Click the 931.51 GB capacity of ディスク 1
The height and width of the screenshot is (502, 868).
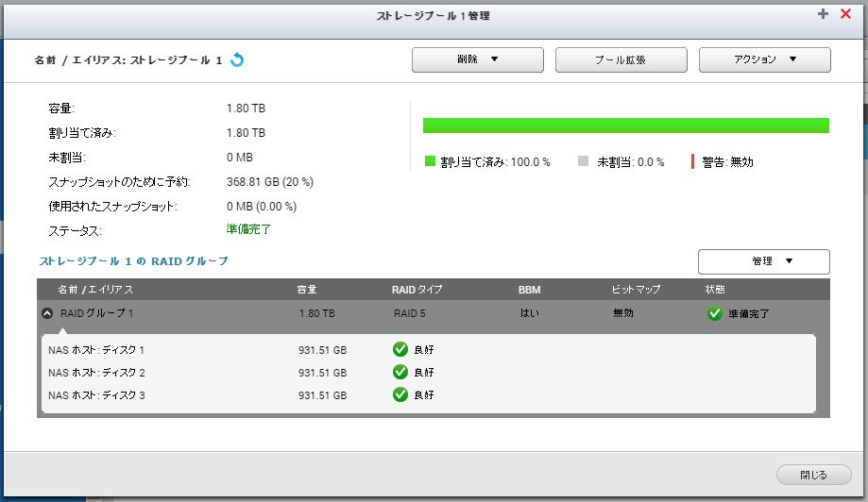click(322, 350)
